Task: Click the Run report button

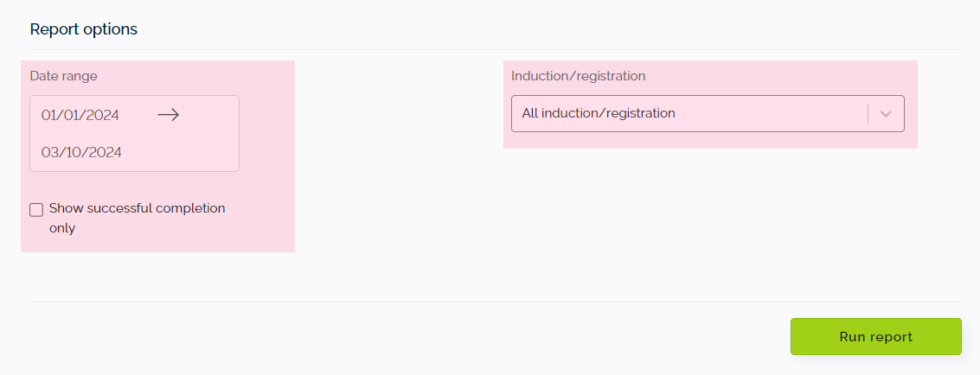Action: 875,337
